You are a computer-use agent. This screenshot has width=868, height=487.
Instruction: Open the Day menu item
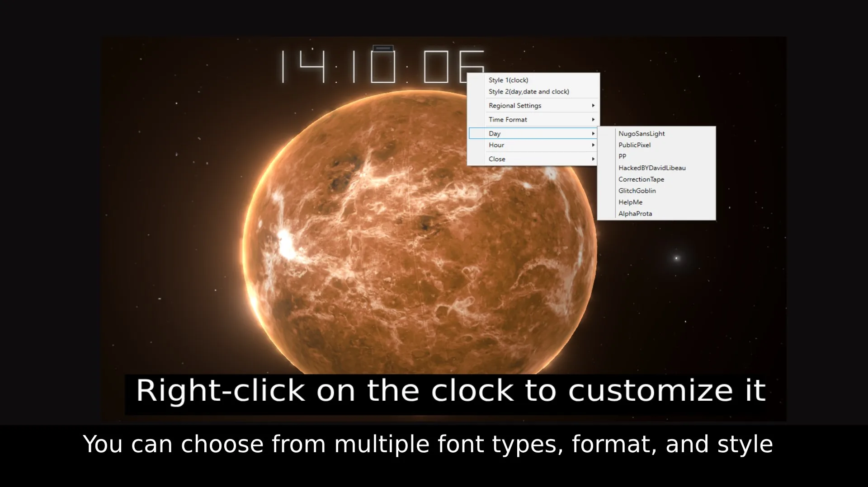click(x=533, y=133)
